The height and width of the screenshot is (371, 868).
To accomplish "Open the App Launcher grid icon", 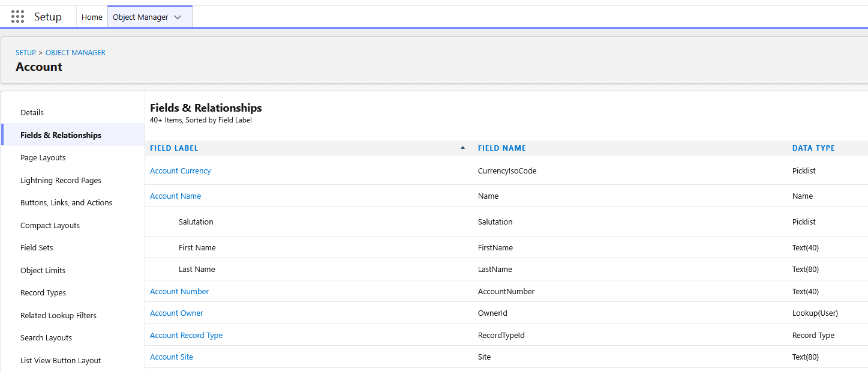I will click(18, 17).
